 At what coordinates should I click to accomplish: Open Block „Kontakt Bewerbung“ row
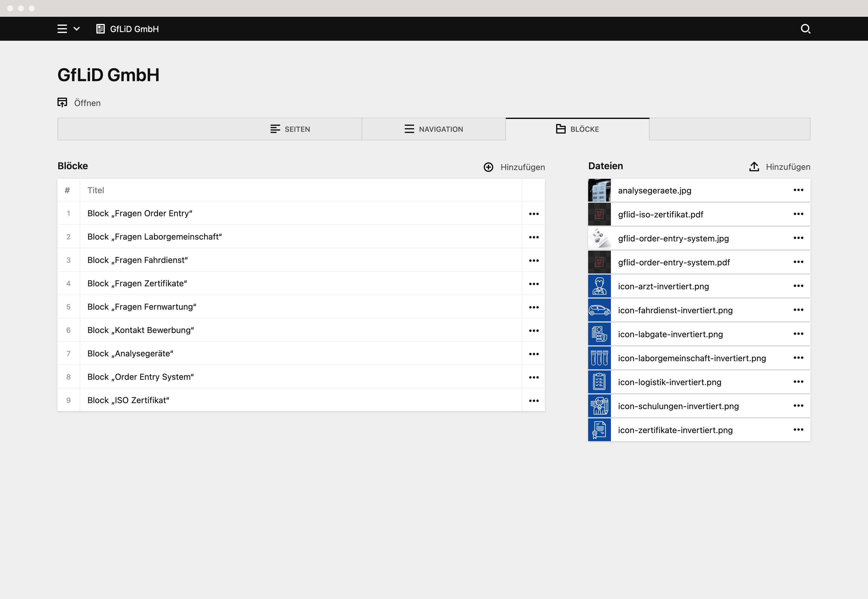pyautogui.click(x=301, y=330)
